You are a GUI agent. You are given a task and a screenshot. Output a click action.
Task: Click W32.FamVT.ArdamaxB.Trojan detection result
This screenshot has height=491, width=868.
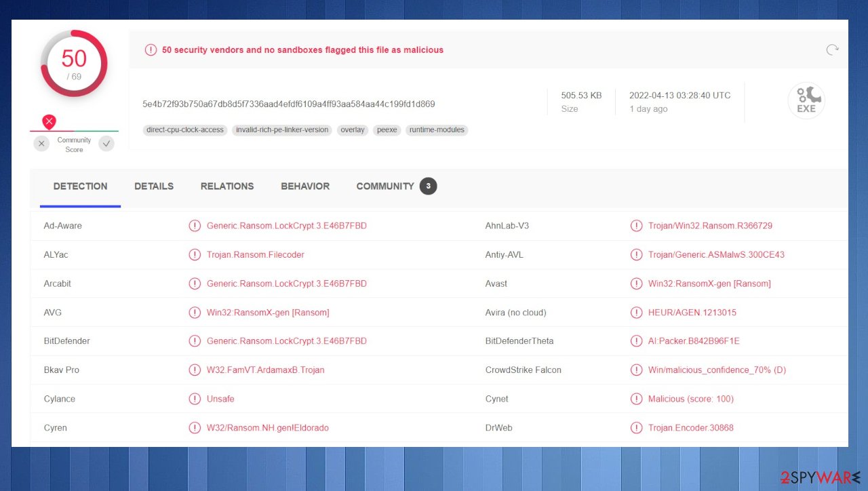point(266,370)
